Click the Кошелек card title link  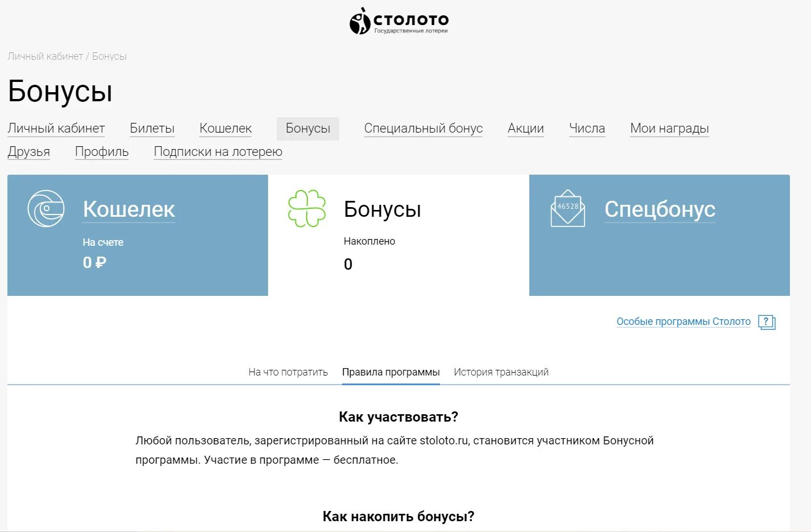(129, 209)
